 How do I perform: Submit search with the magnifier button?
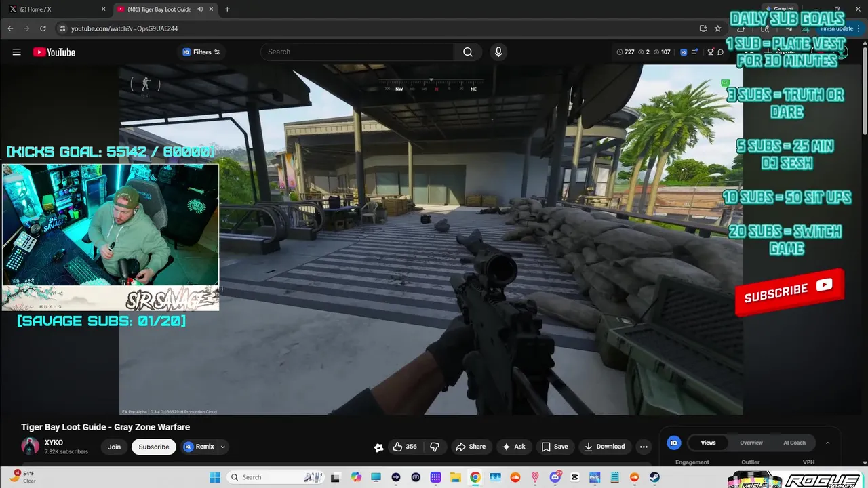point(468,52)
